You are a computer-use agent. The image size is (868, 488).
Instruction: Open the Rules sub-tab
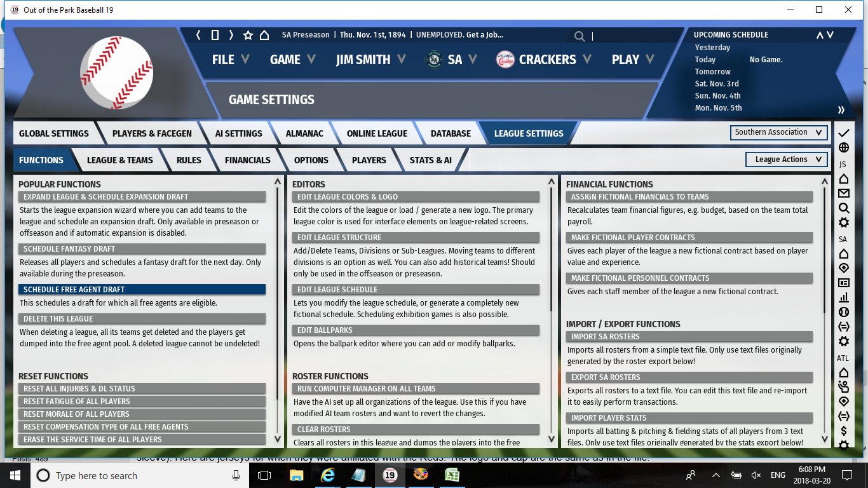189,160
